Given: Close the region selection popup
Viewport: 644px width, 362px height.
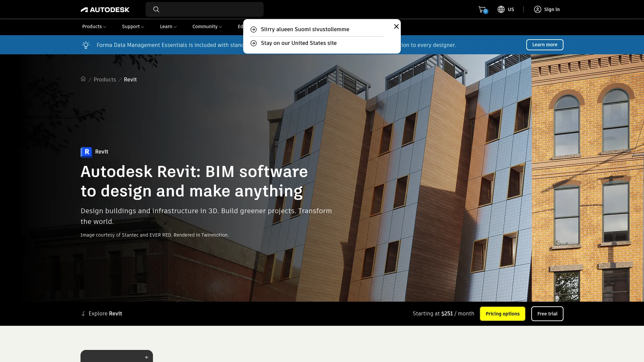Looking at the screenshot, I should click(x=396, y=26).
